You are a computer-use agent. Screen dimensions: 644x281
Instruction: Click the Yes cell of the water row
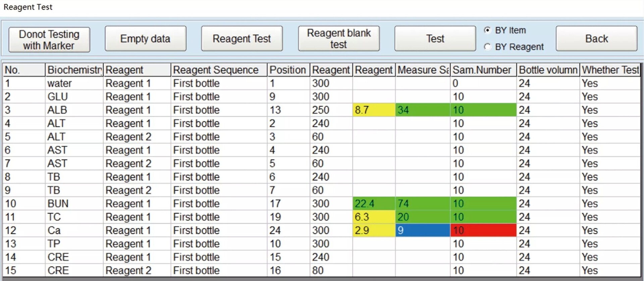coord(610,83)
